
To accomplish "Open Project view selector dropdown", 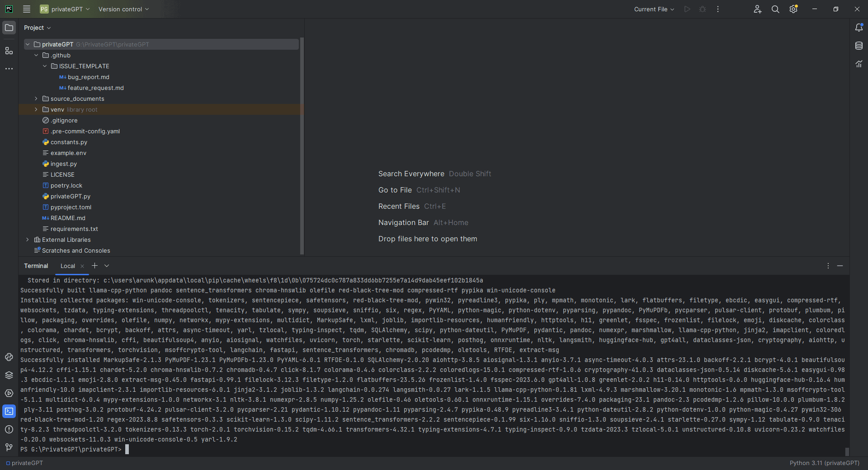I will [37, 28].
